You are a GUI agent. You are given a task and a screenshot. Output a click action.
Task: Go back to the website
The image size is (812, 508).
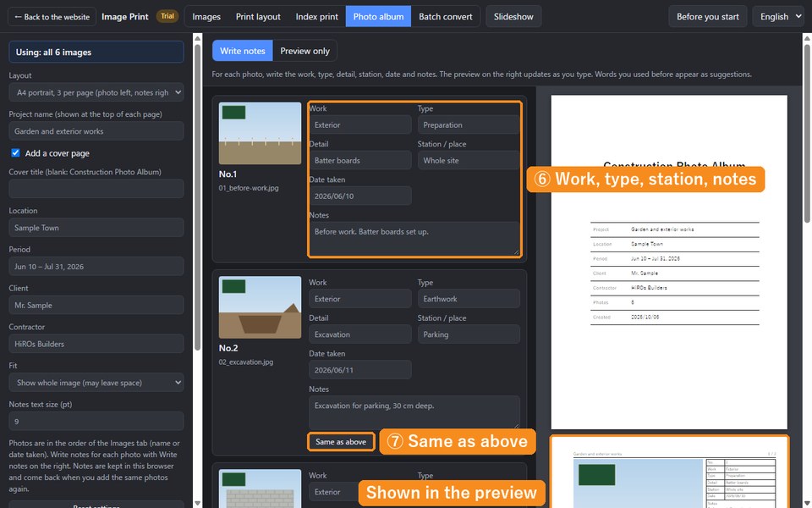click(52, 17)
